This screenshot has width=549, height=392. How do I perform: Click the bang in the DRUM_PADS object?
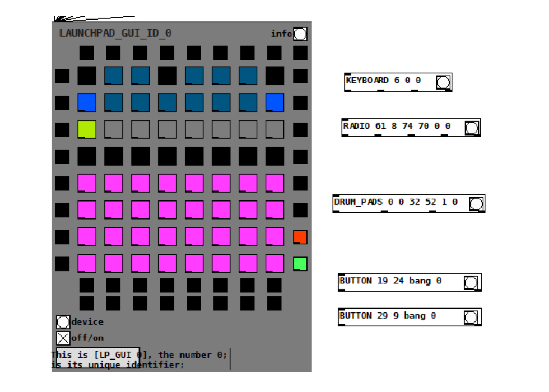(476, 204)
